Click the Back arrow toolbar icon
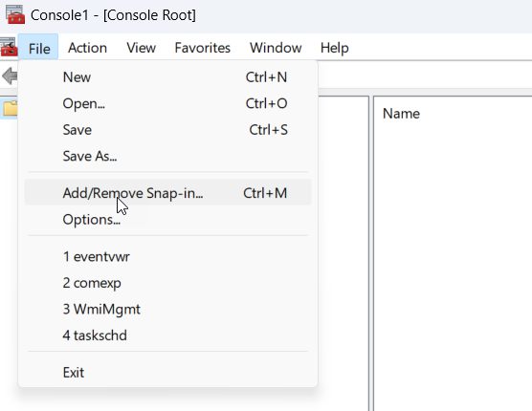The width and height of the screenshot is (532, 411). 10,76
